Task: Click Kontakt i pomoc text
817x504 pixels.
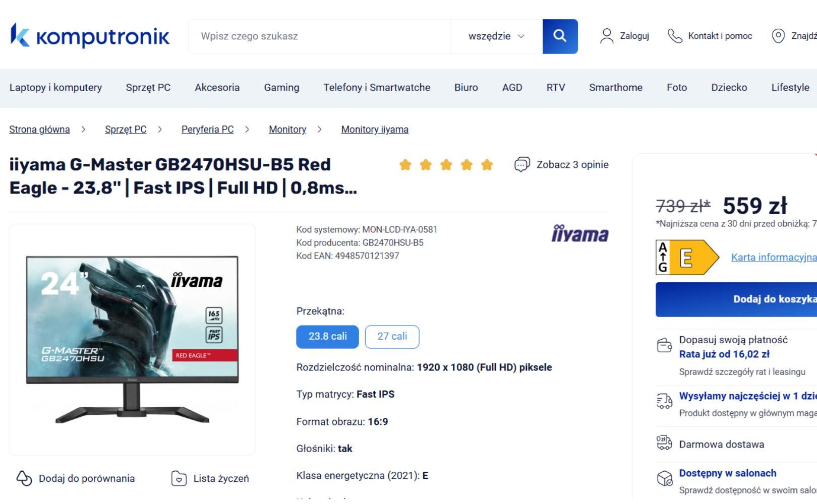Action: pyautogui.click(x=720, y=36)
